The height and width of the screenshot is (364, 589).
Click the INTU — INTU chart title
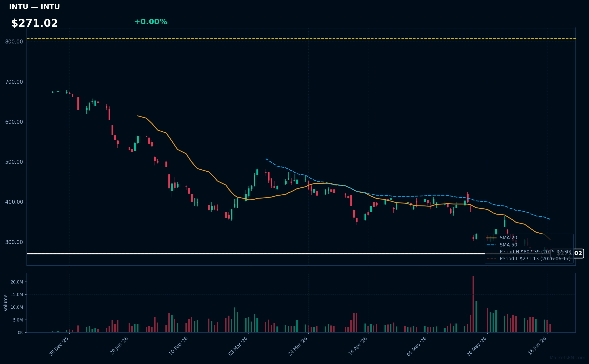pos(34,7)
